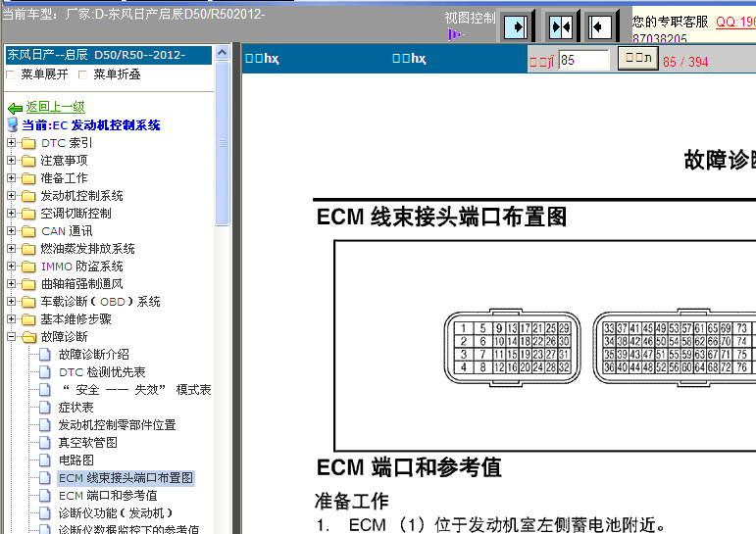Expand the DTC 索引 tree node
The height and width of the screenshot is (534, 756).
[x=12, y=143]
